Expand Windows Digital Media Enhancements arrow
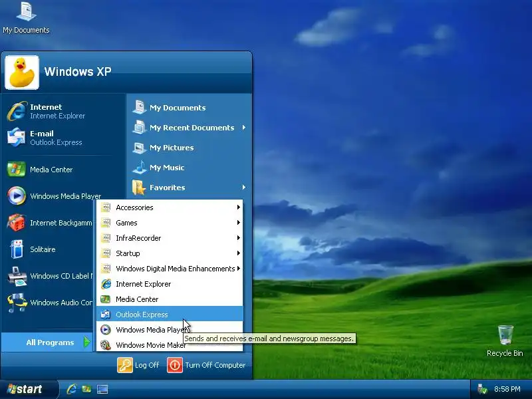 pos(239,269)
